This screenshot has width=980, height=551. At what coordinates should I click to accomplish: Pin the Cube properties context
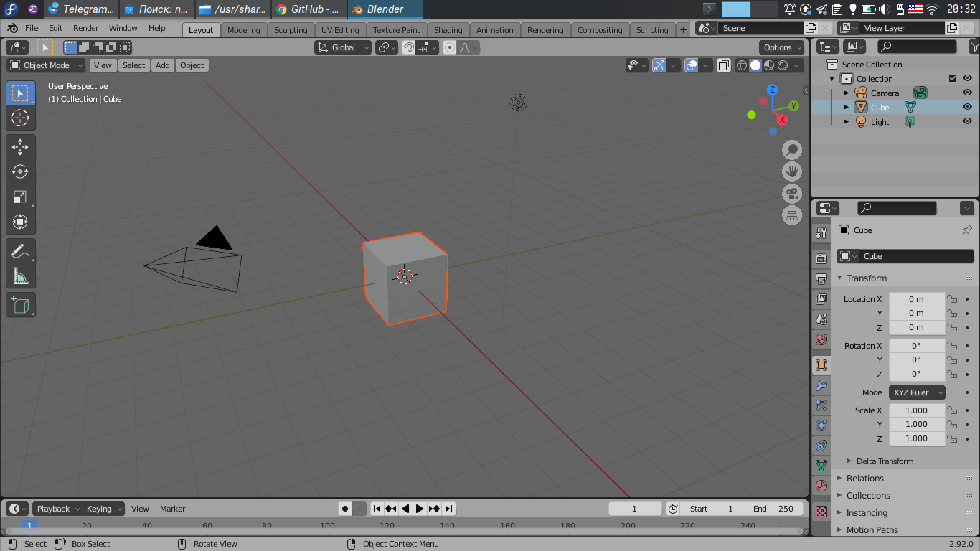(966, 230)
